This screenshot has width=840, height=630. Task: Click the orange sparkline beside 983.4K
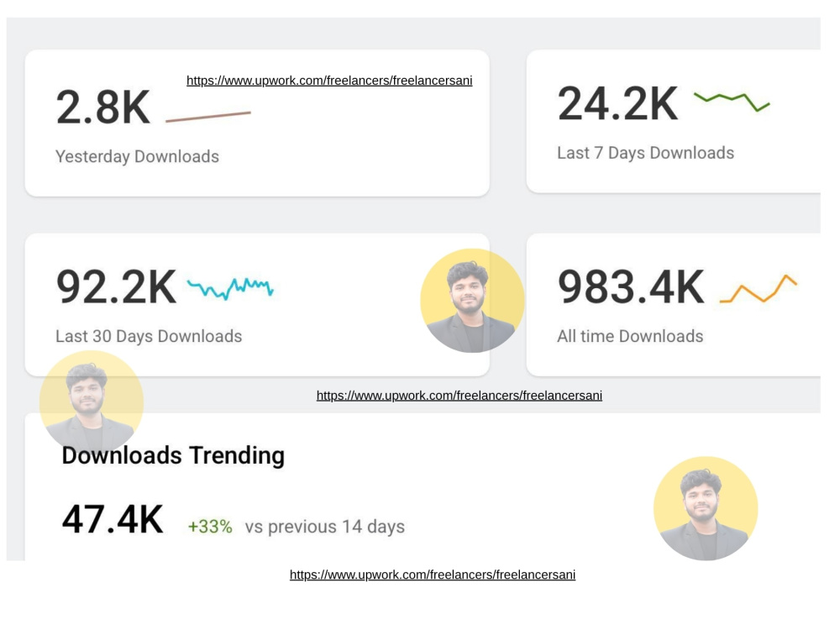(x=758, y=289)
